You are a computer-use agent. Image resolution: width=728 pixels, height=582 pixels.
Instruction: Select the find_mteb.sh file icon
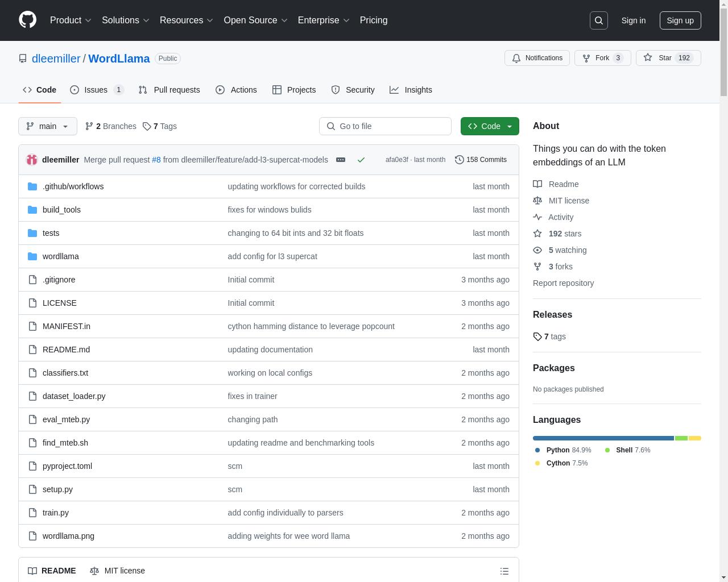tap(32, 443)
